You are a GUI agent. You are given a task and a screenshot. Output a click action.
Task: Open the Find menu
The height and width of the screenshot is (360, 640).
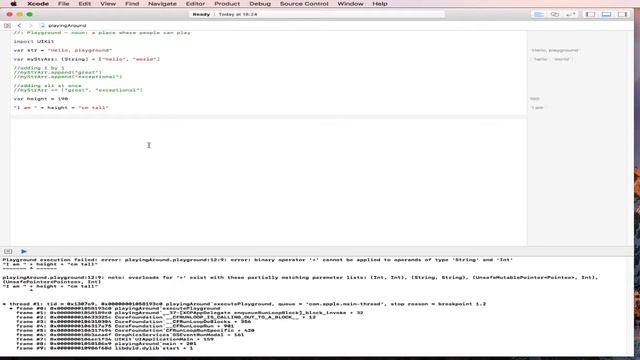tap(132, 4)
